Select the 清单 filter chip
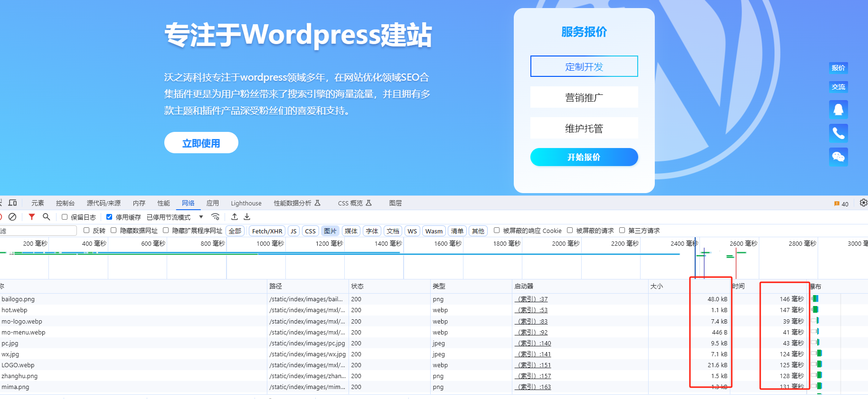The width and height of the screenshot is (868, 399). tap(457, 231)
